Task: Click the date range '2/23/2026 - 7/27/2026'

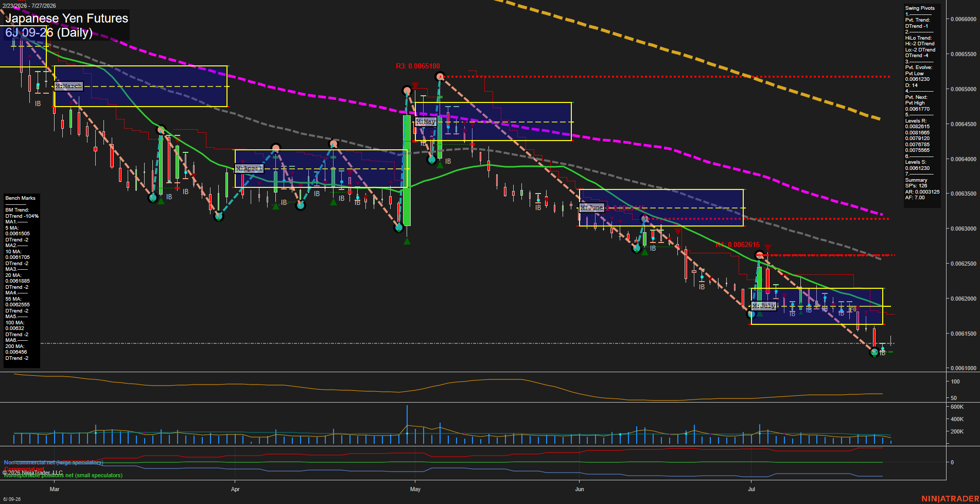Action: coord(29,6)
